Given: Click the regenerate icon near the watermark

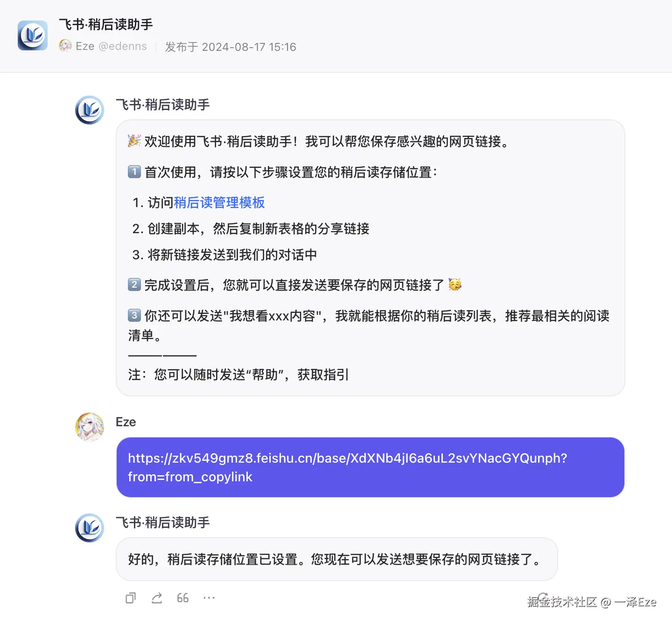Looking at the screenshot, I should tap(543, 598).
